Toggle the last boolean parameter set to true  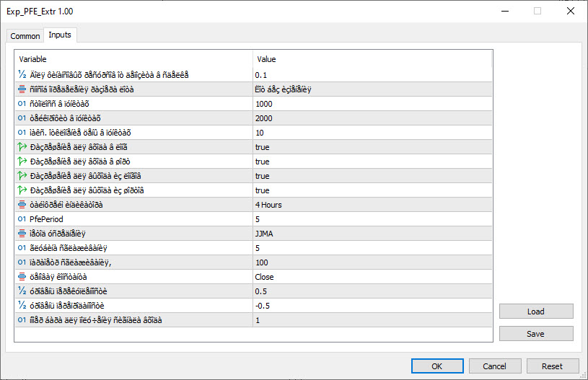pos(262,190)
